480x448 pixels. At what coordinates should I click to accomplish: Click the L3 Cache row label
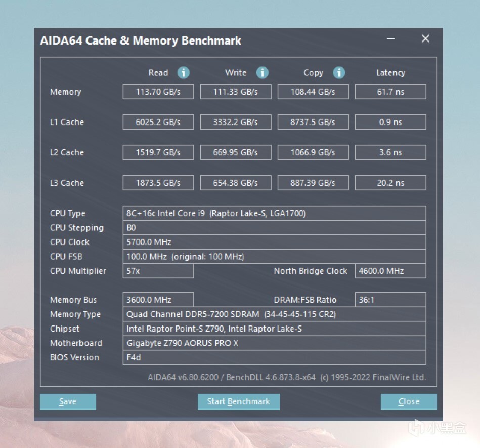click(x=67, y=183)
